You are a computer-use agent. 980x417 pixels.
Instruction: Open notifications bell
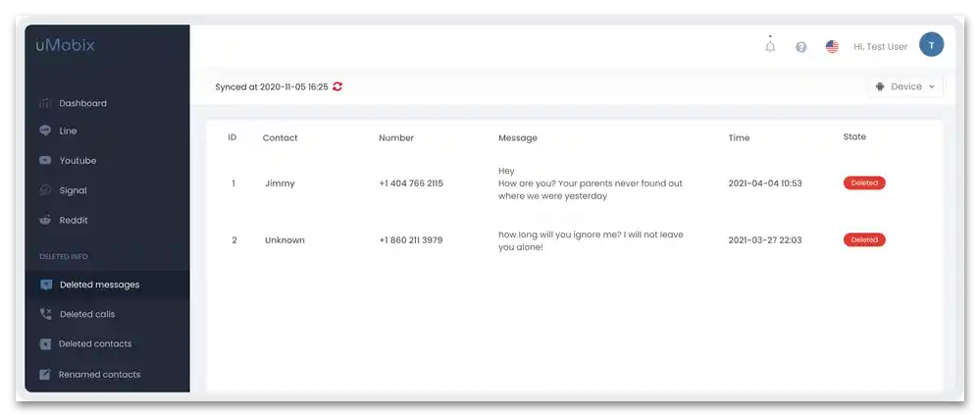[770, 46]
